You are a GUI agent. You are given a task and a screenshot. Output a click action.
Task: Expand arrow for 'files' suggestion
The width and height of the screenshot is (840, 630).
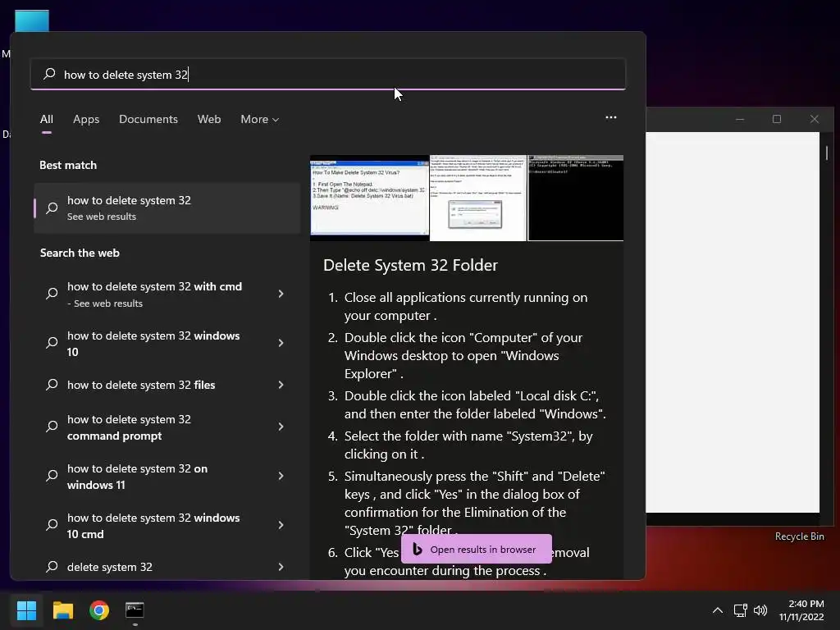pos(281,385)
